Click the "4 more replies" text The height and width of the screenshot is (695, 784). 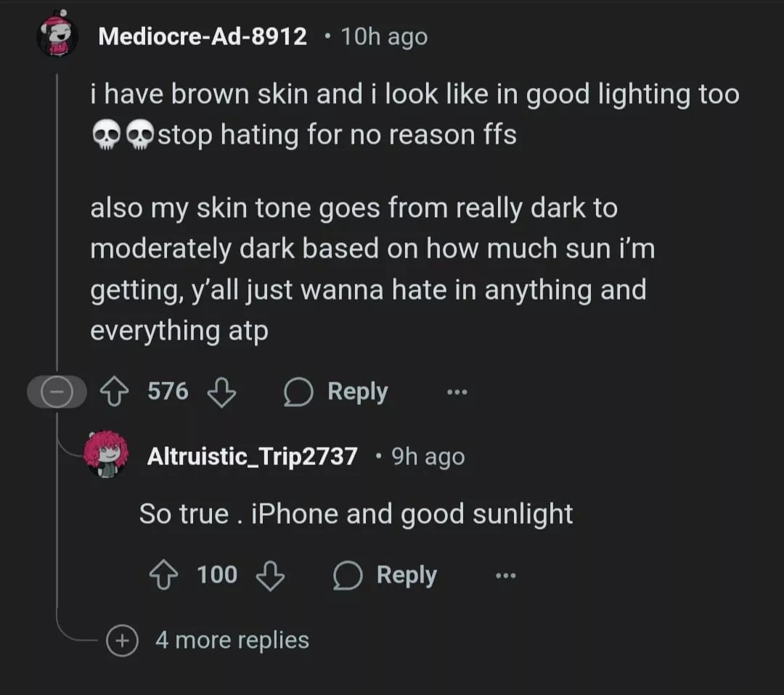tap(232, 641)
